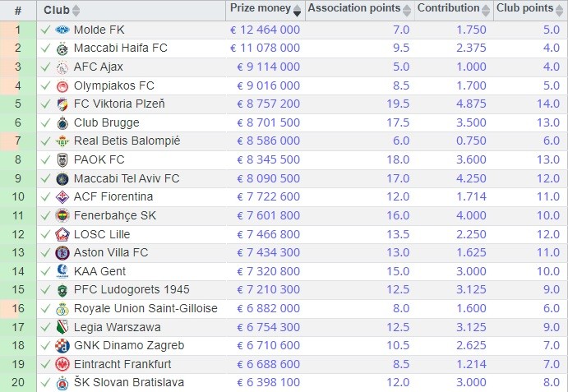Open the FC Viktoria Plzeň club link

click(119, 104)
